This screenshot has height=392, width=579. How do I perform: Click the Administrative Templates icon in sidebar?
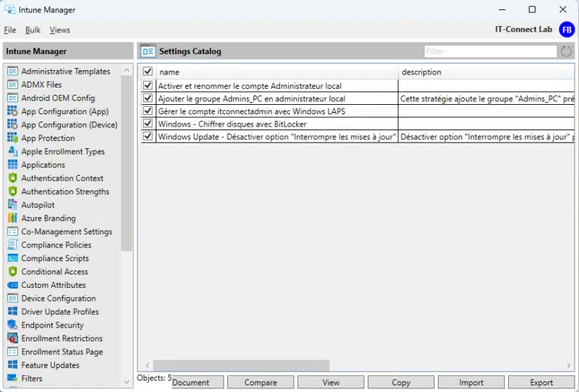coord(12,72)
